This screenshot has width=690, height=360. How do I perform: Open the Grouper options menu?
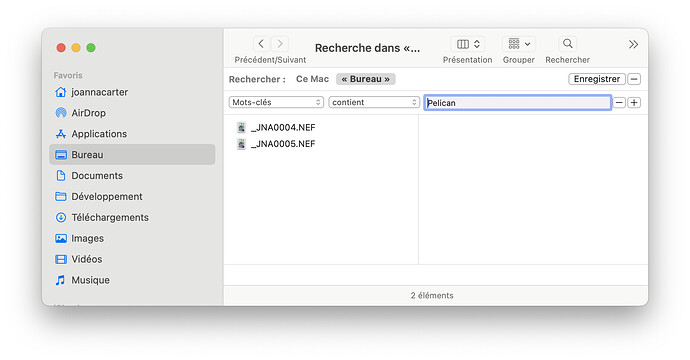pos(519,44)
